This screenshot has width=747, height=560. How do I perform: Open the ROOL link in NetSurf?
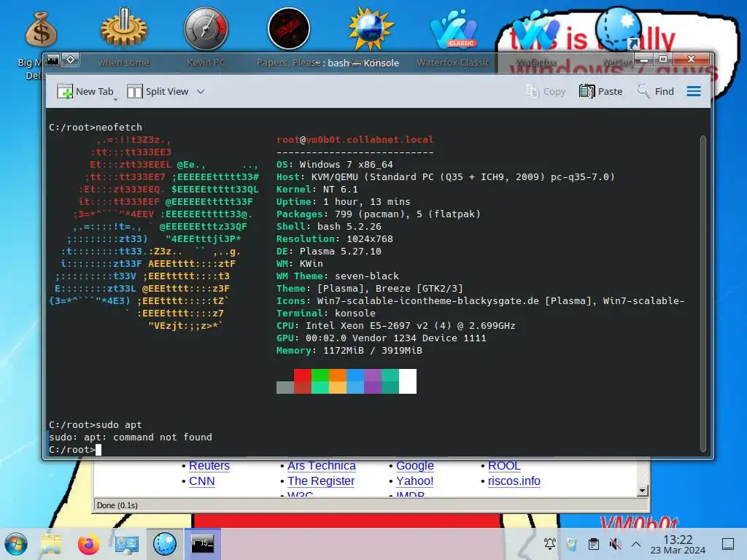coord(505,466)
